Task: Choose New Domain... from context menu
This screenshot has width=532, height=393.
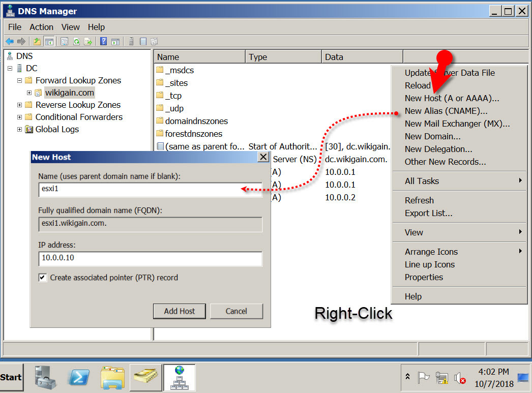Action: pos(459,136)
